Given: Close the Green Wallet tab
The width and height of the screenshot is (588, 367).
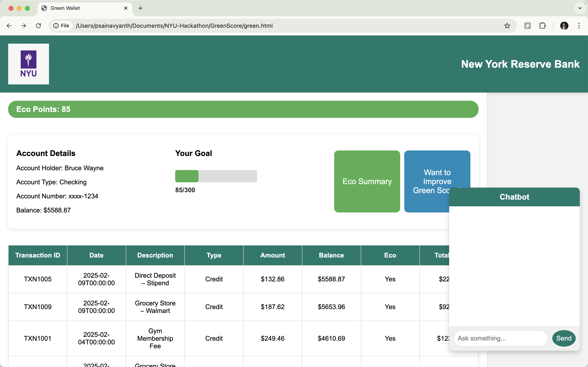Looking at the screenshot, I should tap(126, 8).
